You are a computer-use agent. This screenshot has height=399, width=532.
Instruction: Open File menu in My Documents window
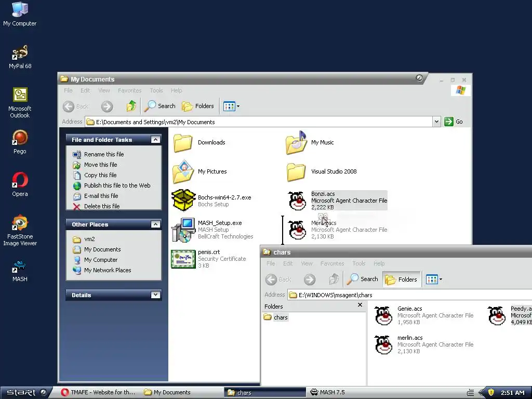pyautogui.click(x=68, y=90)
